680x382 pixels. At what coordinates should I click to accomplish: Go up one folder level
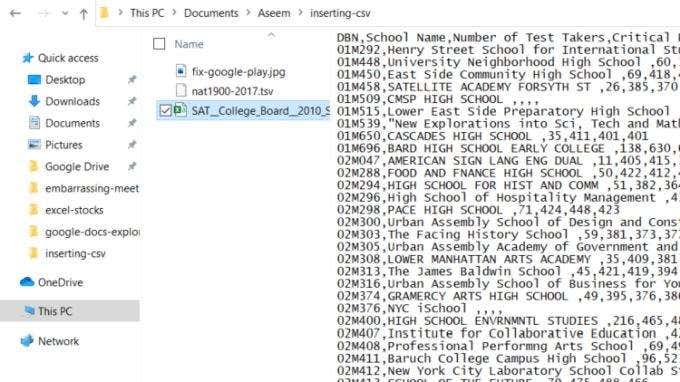click(84, 14)
